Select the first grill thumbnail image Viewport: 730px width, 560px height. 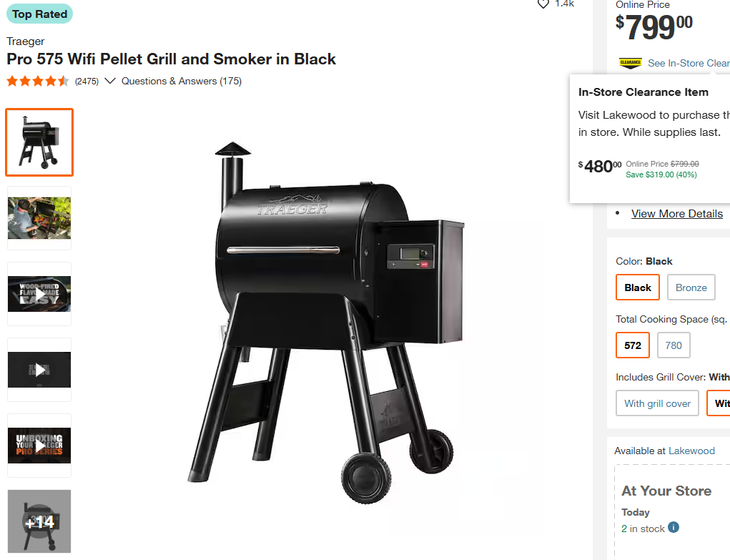tap(39, 142)
